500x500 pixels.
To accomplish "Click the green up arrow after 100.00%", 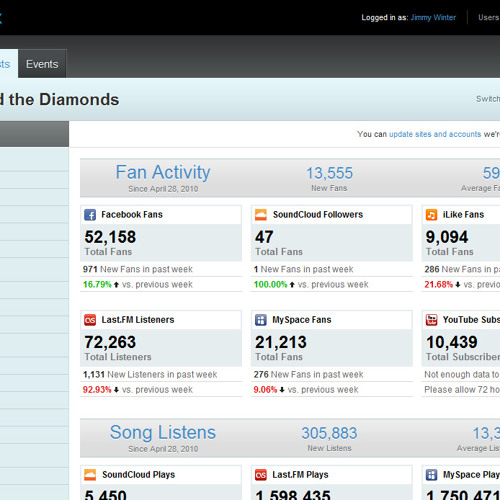I will (292, 285).
